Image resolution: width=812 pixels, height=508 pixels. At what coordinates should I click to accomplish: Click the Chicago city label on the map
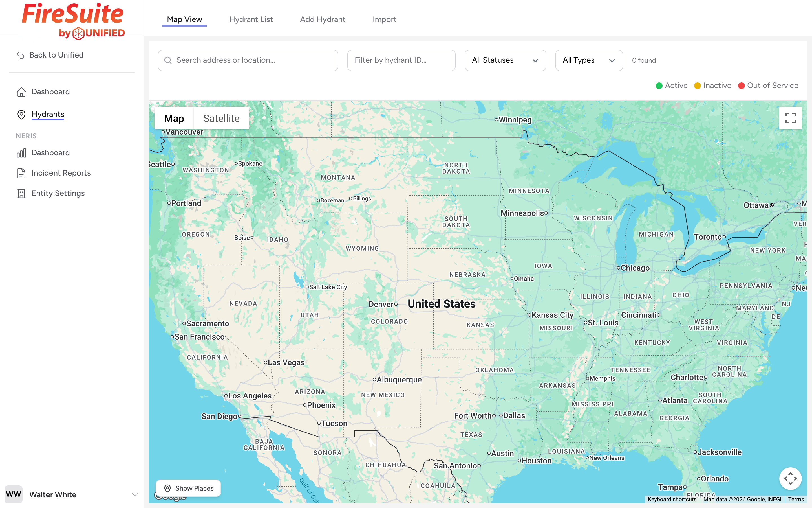click(635, 268)
